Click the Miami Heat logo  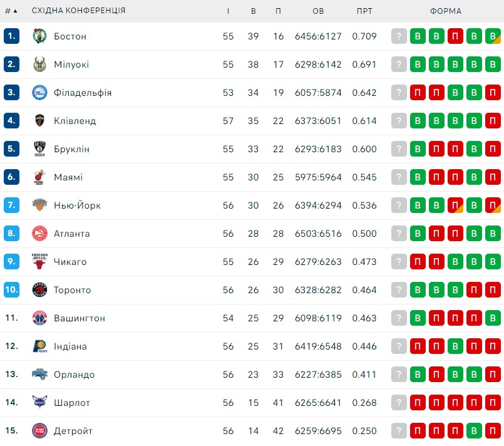click(39, 177)
